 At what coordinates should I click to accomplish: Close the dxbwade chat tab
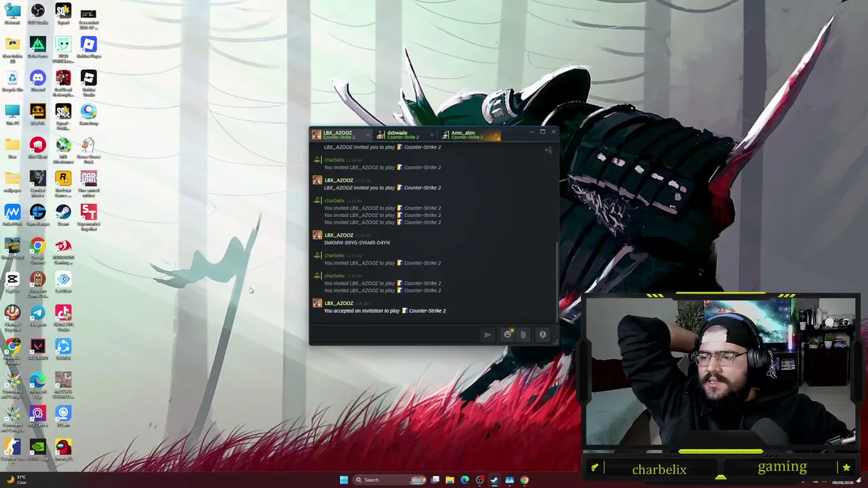[431, 136]
